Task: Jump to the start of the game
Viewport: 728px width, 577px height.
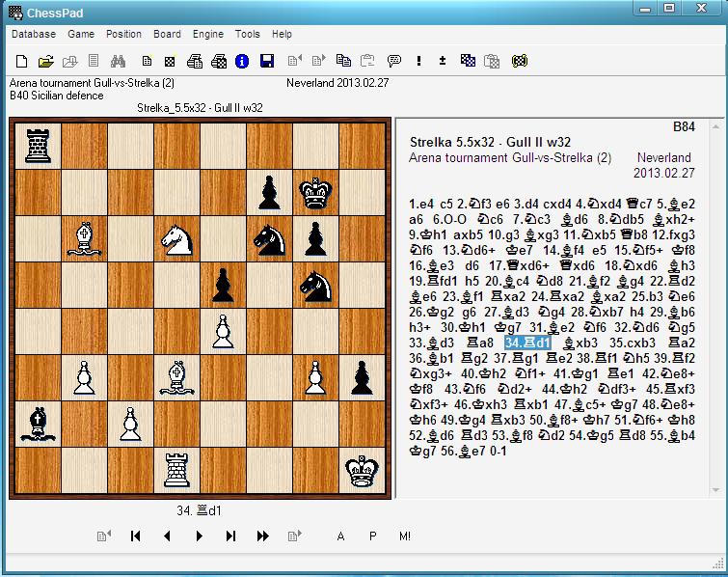Action: [136, 536]
